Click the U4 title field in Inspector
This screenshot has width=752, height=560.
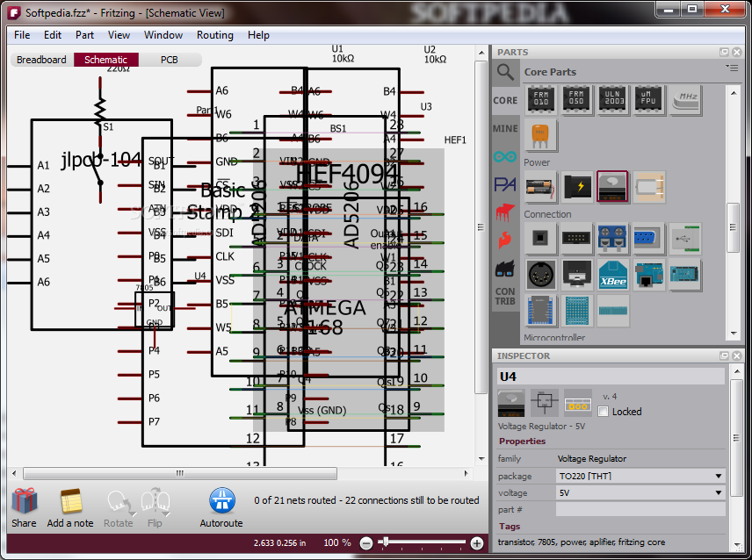pyautogui.click(x=611, y=377)
